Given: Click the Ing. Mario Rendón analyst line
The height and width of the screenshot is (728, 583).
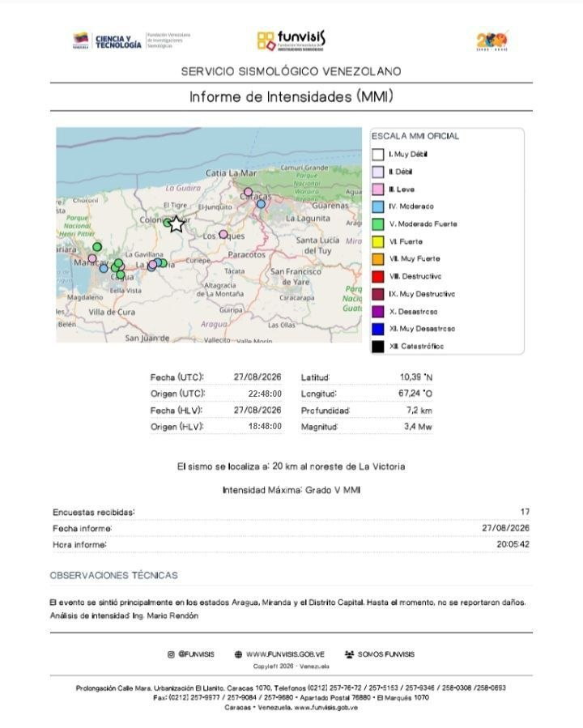Looking at the screenshot, I should point(125,615).
